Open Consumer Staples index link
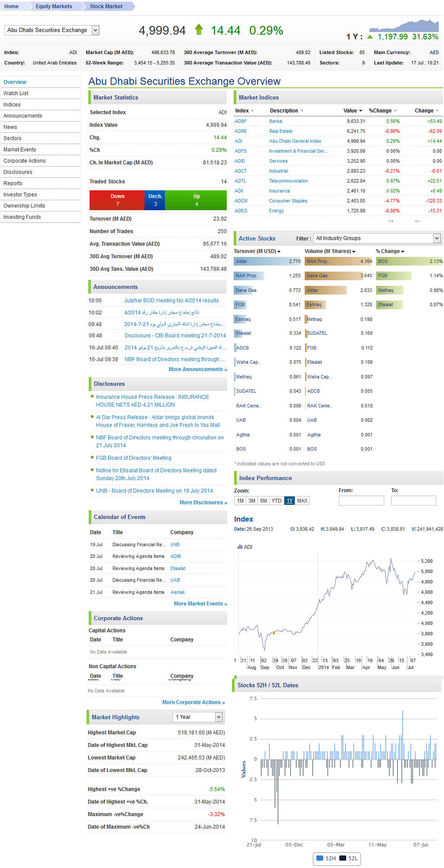 click(x=288, y=201)
